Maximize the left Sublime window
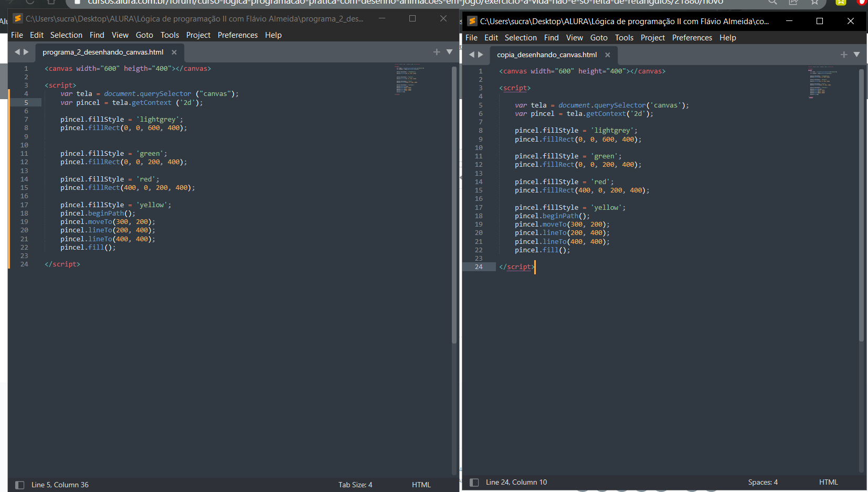This screenshot has height=492, width=868. coord(412,18)
